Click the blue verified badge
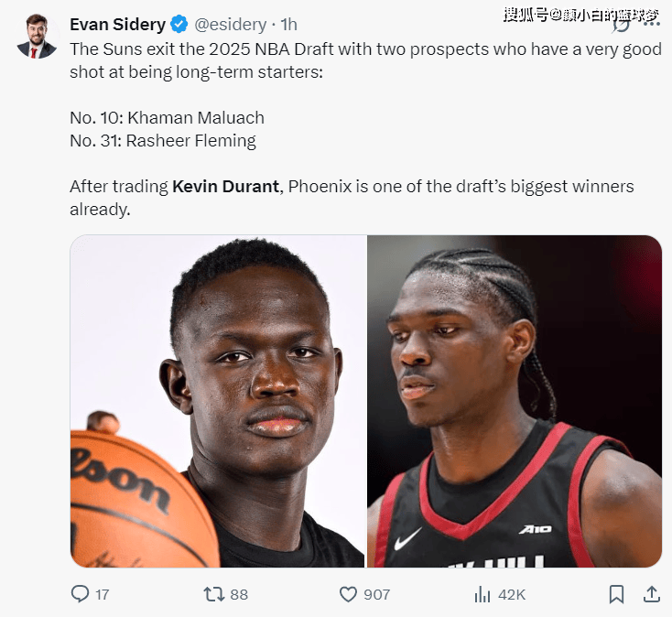 179,25
